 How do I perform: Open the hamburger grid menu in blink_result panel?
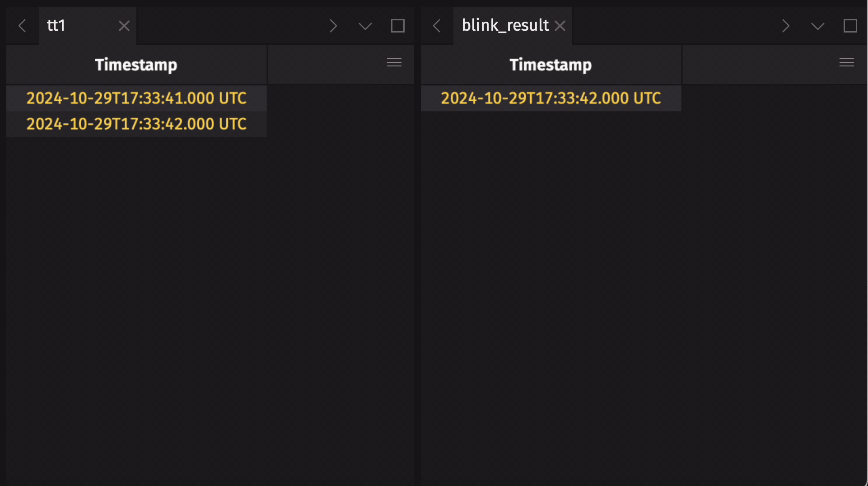pos(846,62)
